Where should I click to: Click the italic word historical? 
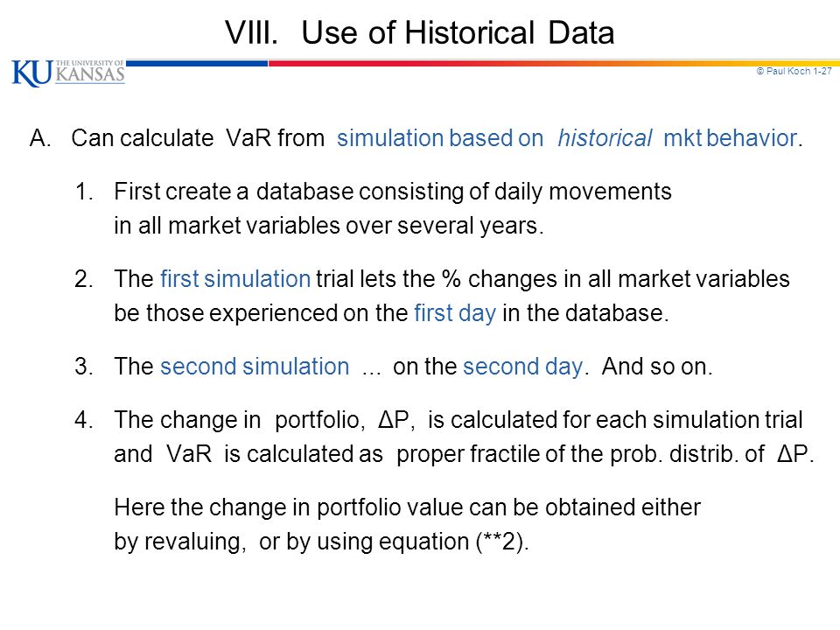[x=605, y=138]
